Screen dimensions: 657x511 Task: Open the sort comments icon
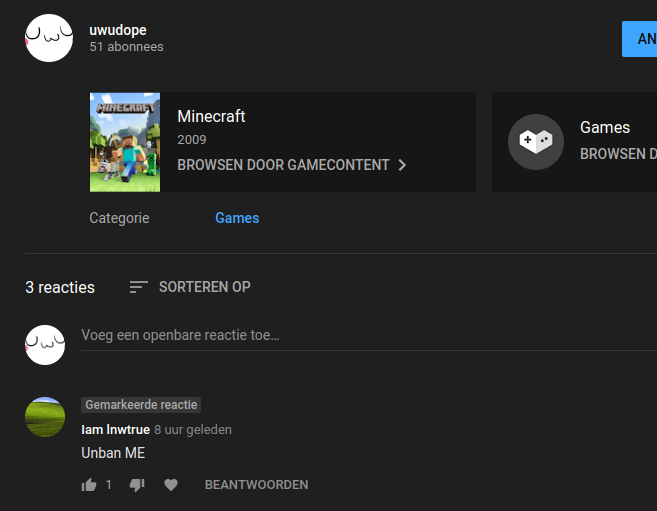[x=139, y=287]
